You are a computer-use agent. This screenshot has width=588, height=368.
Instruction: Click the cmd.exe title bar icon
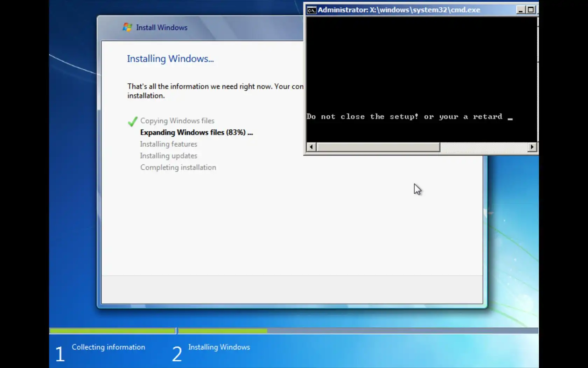(311, 10)
